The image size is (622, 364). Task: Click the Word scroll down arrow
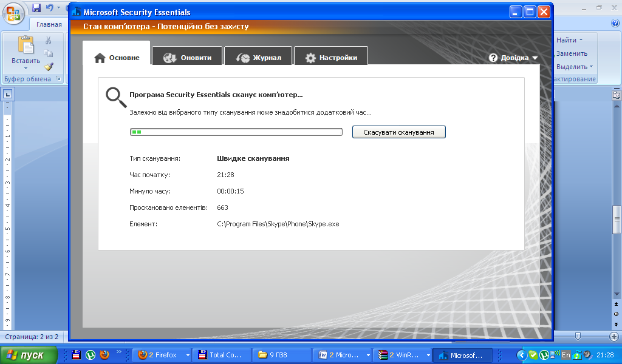pos(617,294)
